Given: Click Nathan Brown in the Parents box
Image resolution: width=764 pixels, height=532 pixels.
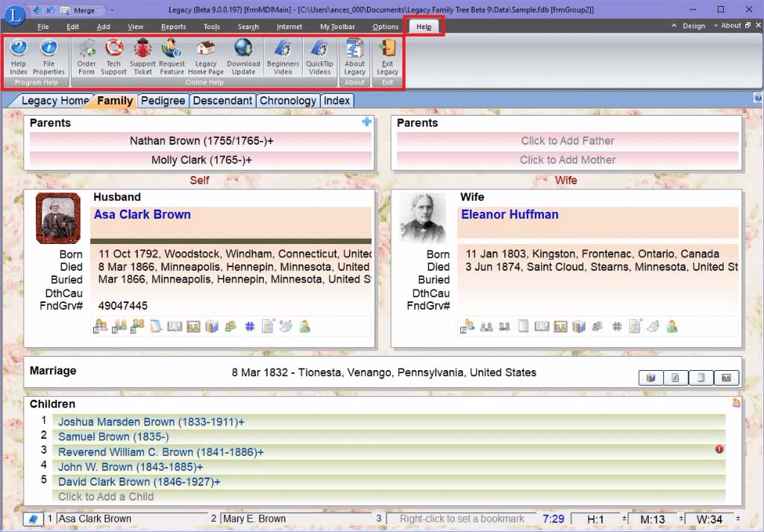Looking at the screenshot, I should tap(201, 141).
